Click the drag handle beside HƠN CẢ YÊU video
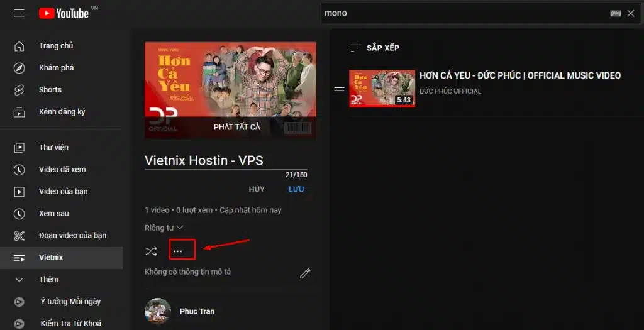 coord(339,89)
